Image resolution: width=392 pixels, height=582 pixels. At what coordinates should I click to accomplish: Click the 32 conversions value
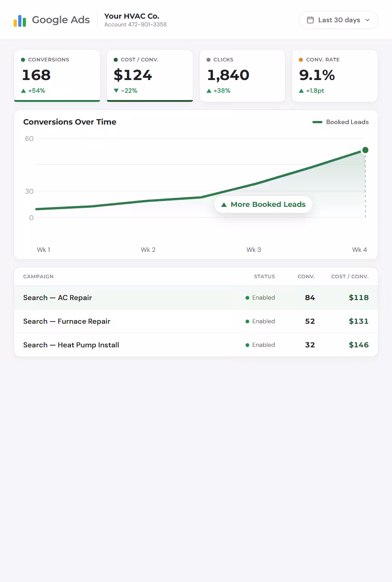[x=310, y=345]
